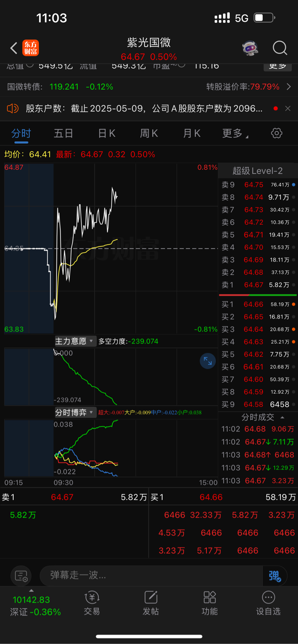Image resolution: width=298 pixels, height=644 pixels.
Task: Tap the back arrow icon
Action: click(x=14, y=48)
